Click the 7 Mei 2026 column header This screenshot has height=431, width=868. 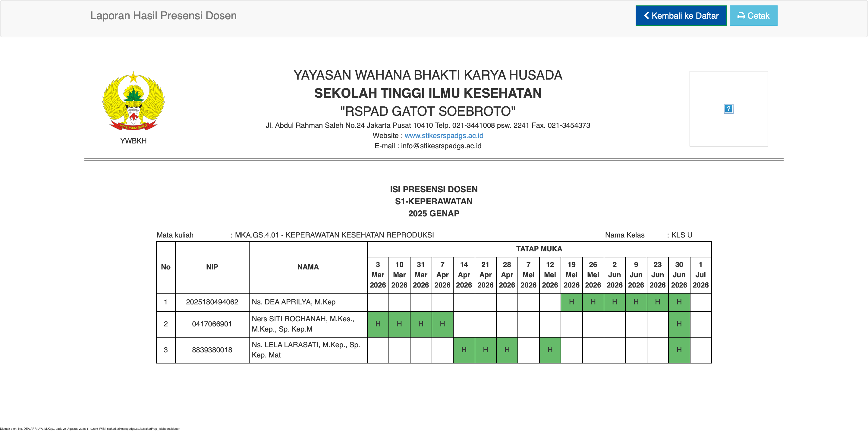(x=528, y=275)
